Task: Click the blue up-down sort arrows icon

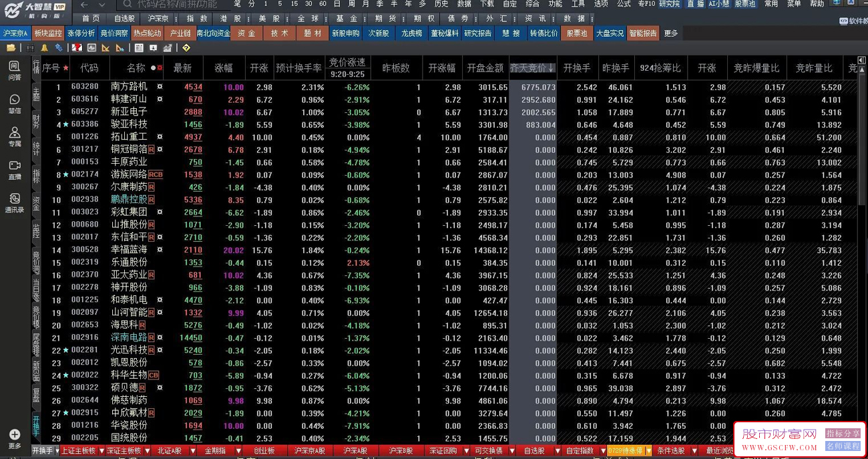Action: click(x=59, y=48)
